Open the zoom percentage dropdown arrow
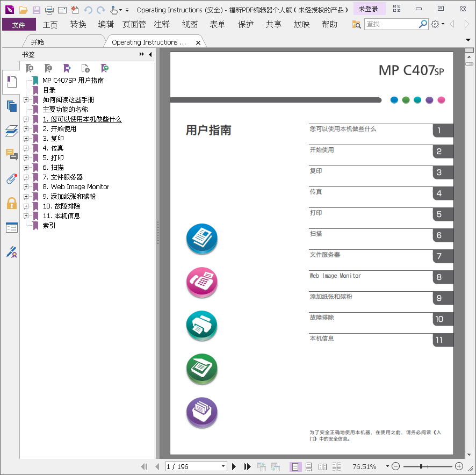The image size is (476, 475). click(387, 466)
